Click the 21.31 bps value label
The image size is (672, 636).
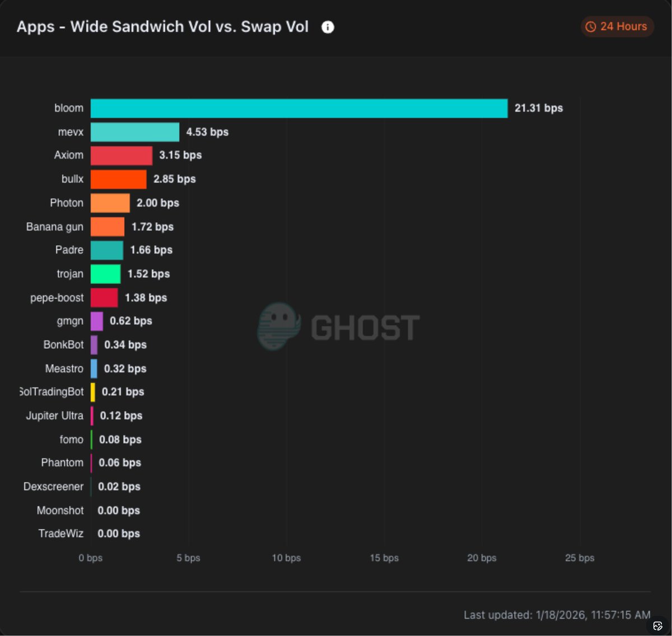(x=539, y=108)
